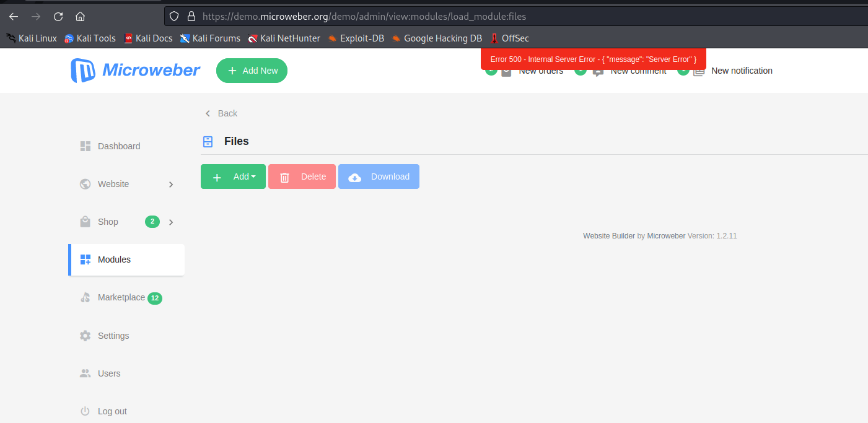Open the Kali Linux bookmark
This screenshot has height=423, width=868.
click(32, 38)
